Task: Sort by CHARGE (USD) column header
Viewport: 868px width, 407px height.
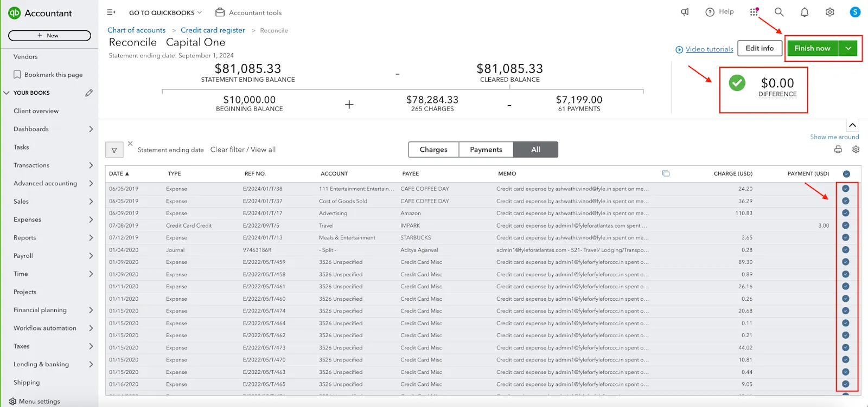Action: 733,173
